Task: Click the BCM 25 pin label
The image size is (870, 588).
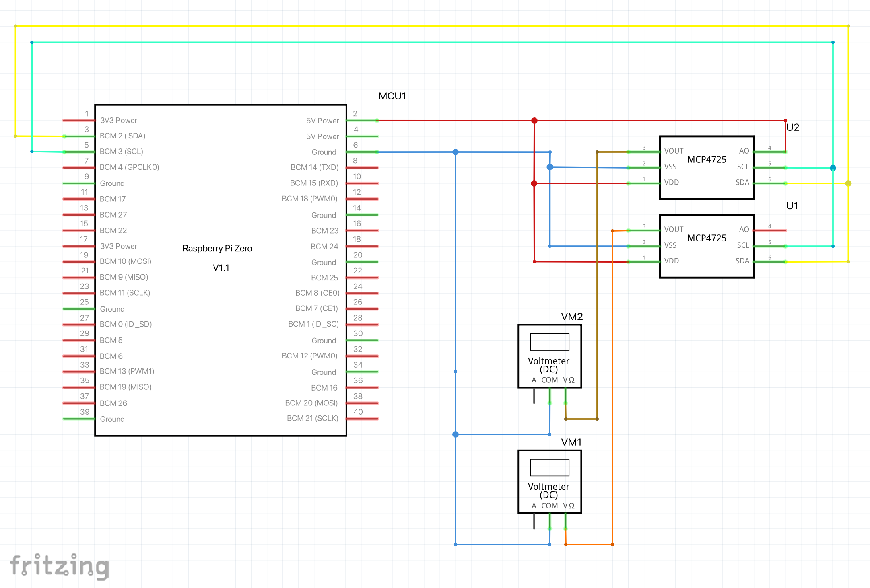Action: click(x=324, y=278)
